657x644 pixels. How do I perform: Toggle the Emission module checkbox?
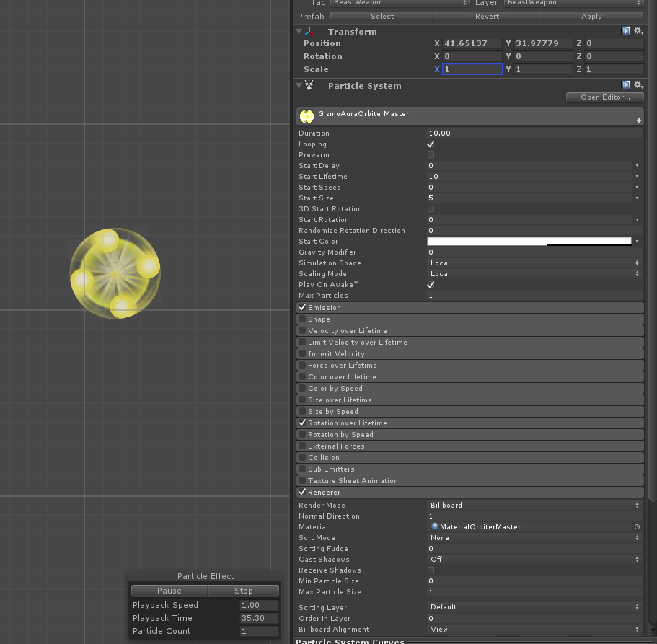(x=304, y=307)
